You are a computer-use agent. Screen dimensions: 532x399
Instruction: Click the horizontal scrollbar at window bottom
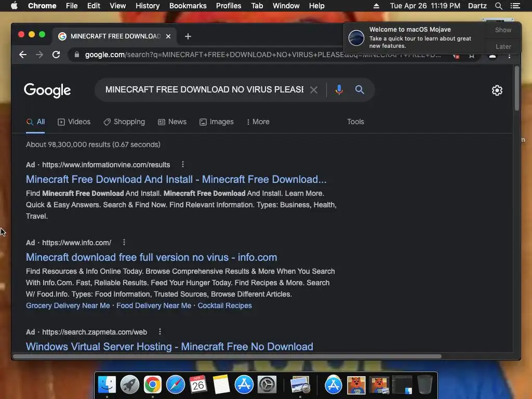click(x=228, y=356)
